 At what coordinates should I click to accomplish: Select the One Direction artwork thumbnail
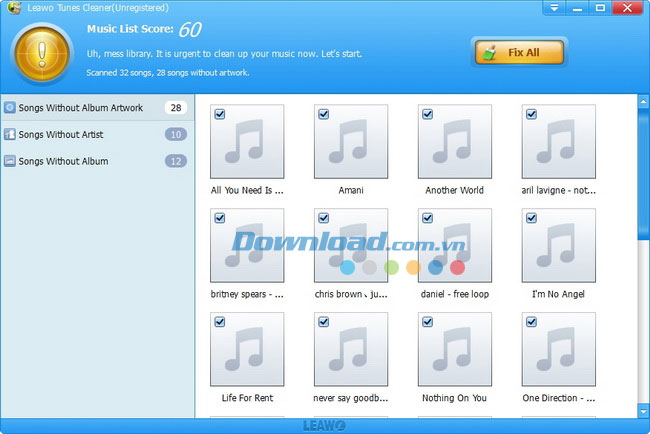click(x=558, y=349)
